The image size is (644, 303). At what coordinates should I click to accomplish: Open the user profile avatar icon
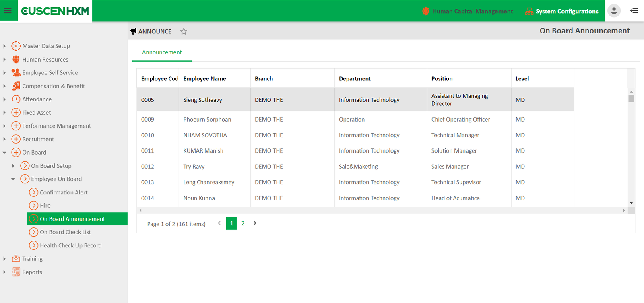coord(613,11)
